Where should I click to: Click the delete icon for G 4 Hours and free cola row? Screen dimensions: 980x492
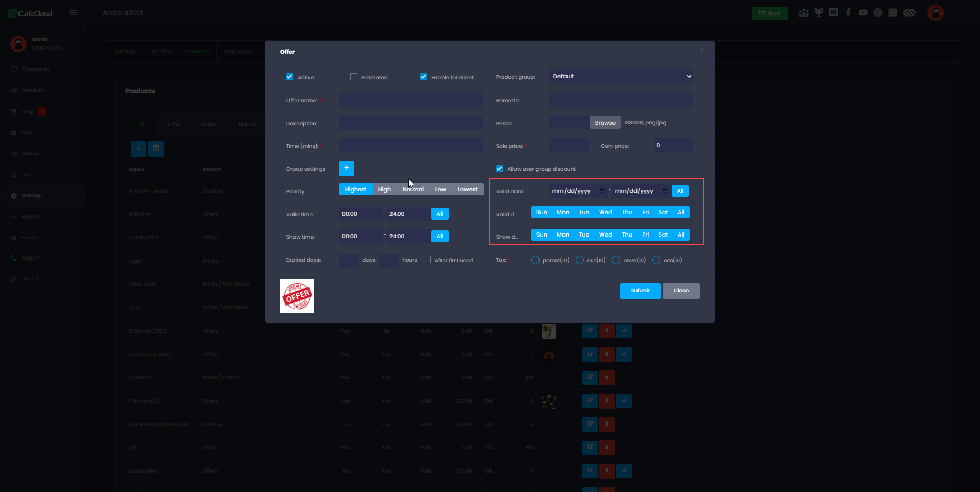click(607, 425)
